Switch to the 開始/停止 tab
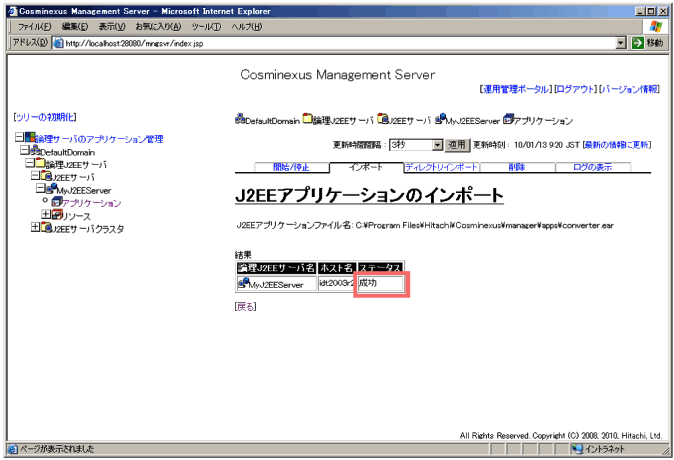 pos(291,167)
